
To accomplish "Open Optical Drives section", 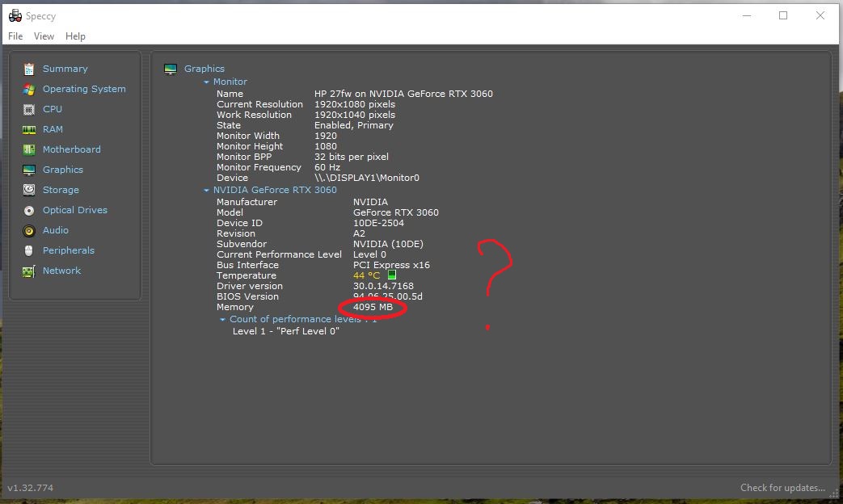I will coord(74,210).
